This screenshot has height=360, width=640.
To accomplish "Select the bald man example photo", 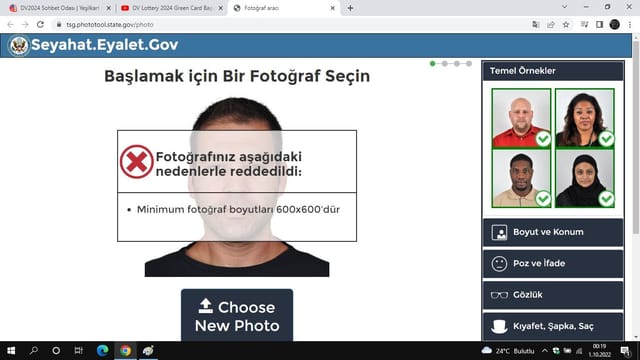I will [x=521, y=118].
